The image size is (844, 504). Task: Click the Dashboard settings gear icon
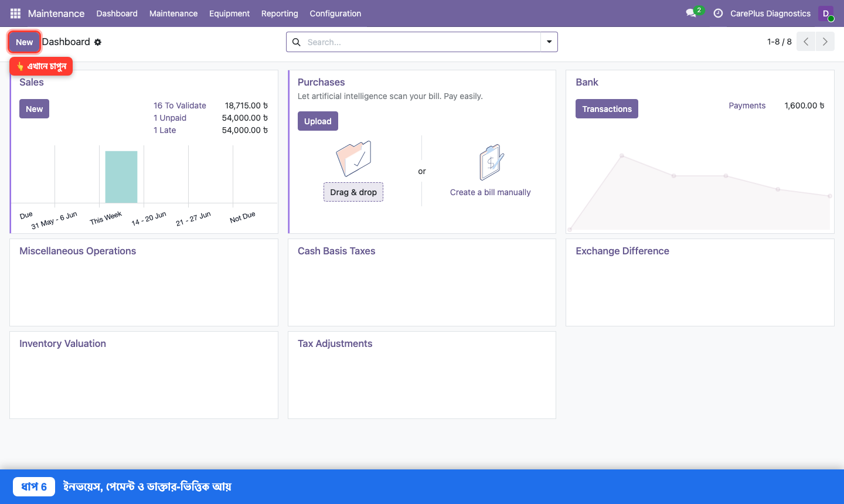[x=98, y=42]
